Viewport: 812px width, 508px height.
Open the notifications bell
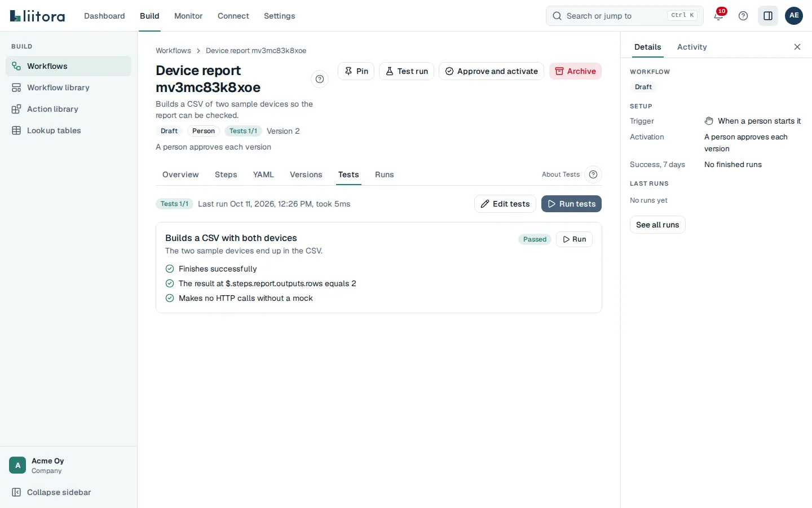coord(718,16)
